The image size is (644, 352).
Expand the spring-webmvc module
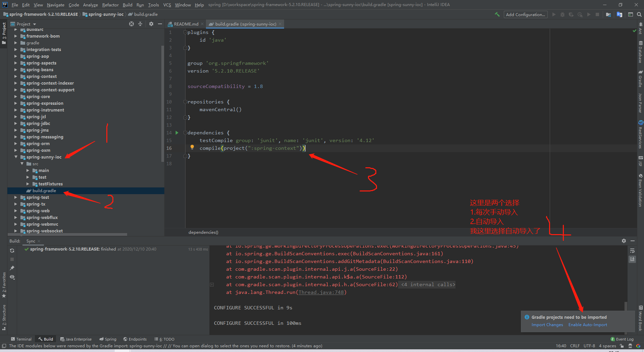(x=16, y=224)
